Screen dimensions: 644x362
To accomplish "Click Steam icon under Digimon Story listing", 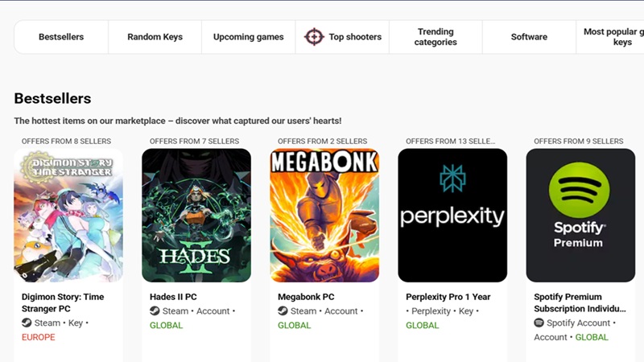I will pos(27,323).
